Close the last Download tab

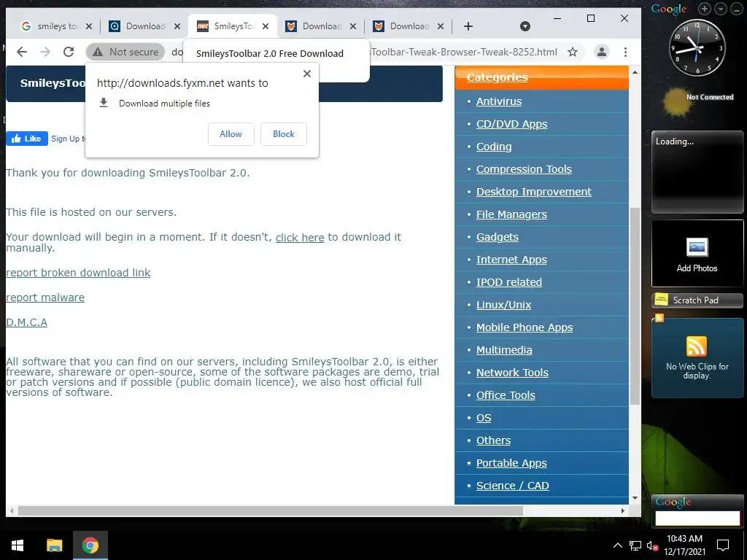coord(441,26)
